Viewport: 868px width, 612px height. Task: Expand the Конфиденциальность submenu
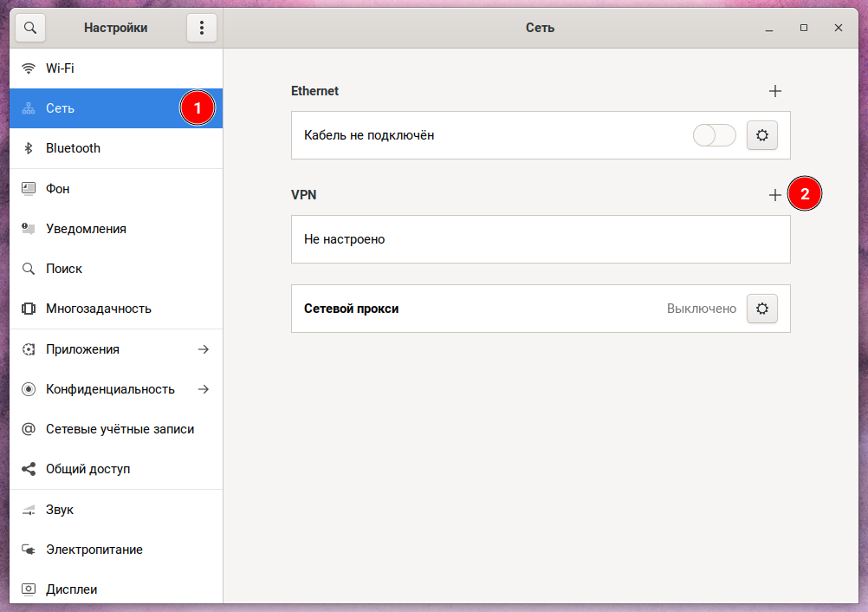116,389
